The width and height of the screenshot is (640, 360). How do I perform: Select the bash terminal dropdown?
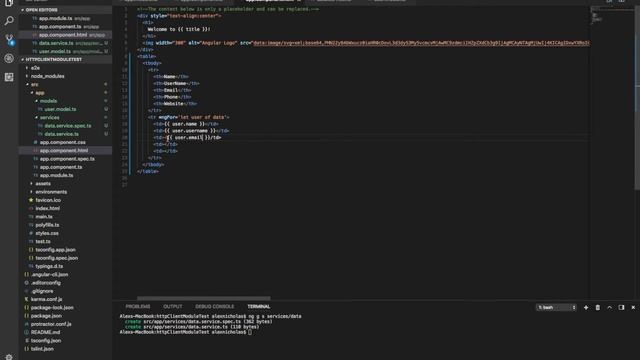point(556,307)
